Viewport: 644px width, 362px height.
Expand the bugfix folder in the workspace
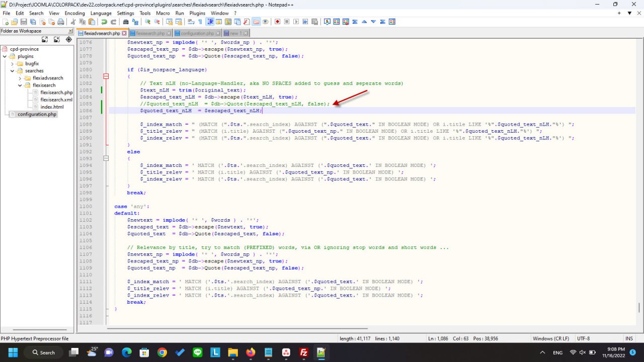pos(11,63)
